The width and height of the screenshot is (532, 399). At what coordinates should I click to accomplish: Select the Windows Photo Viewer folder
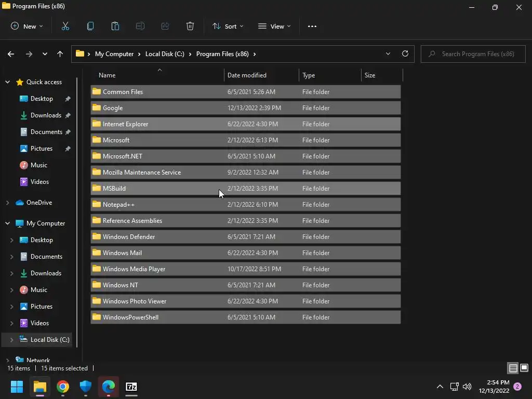[246, 301]
